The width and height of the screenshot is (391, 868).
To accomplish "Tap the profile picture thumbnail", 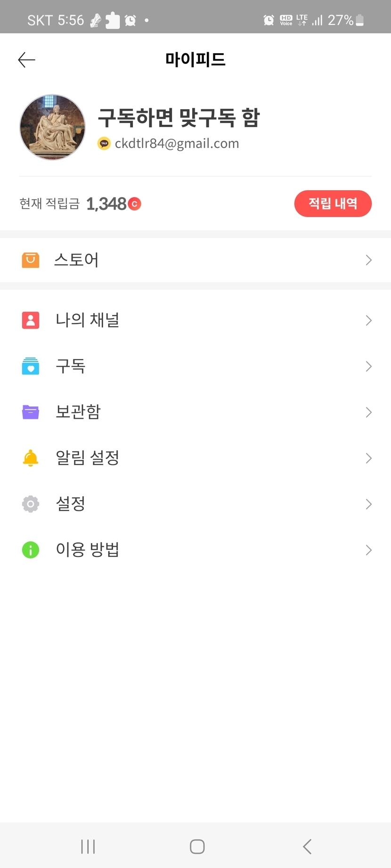I will click(52, 127).
